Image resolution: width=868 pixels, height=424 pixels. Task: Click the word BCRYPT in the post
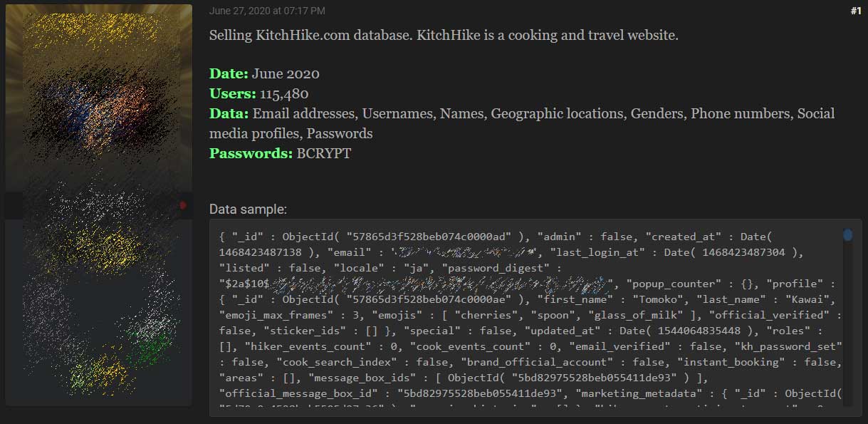(324, 153)
